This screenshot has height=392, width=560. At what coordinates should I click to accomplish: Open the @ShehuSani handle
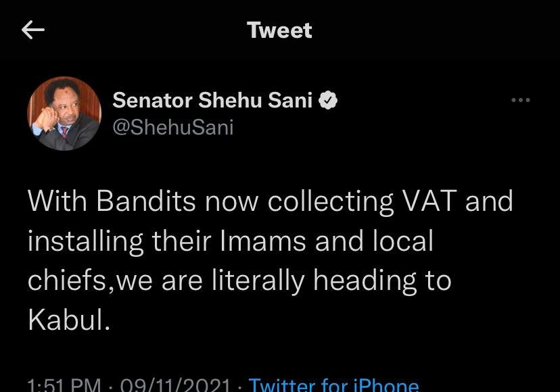[x=172, y=126]
